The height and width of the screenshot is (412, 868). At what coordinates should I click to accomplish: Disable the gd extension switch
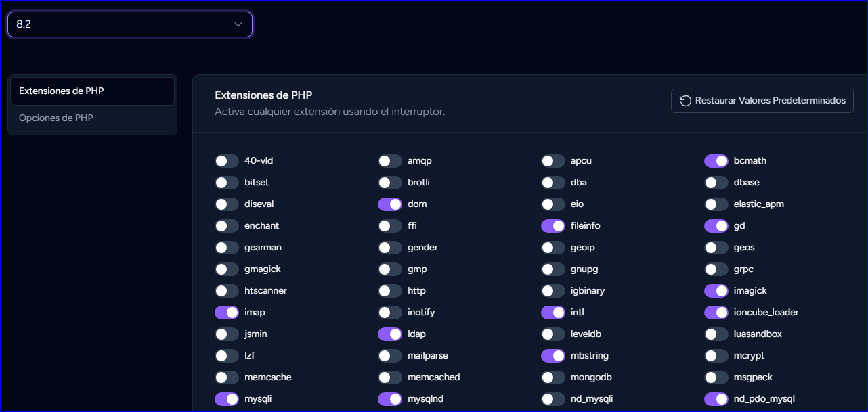click(x=716, y=226)
